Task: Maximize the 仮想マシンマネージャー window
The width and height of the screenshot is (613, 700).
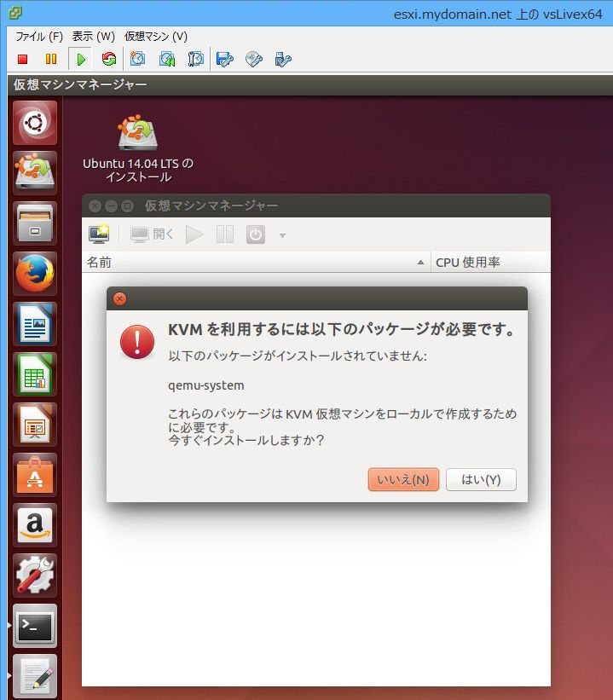Action: click(x=127, y=205)
